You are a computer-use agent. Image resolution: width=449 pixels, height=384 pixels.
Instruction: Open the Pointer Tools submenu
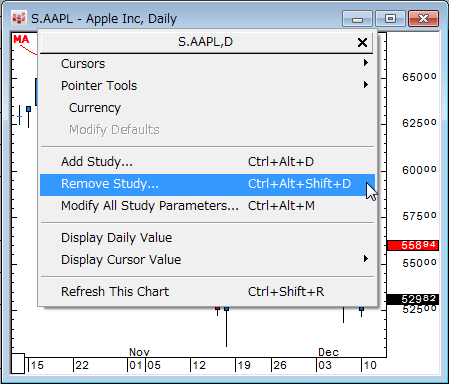(x=207, y=85)
